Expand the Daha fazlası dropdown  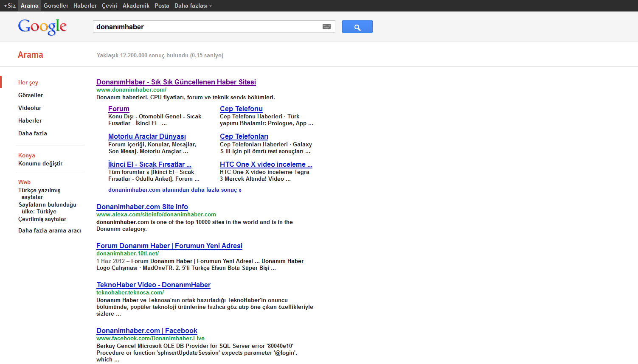coord(193,6)
